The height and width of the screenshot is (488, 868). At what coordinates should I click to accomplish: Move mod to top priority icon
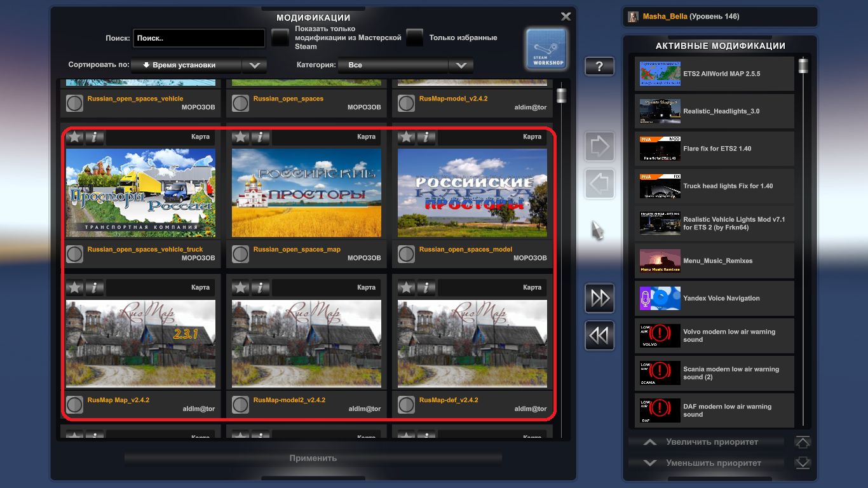[x=803, y=442]
